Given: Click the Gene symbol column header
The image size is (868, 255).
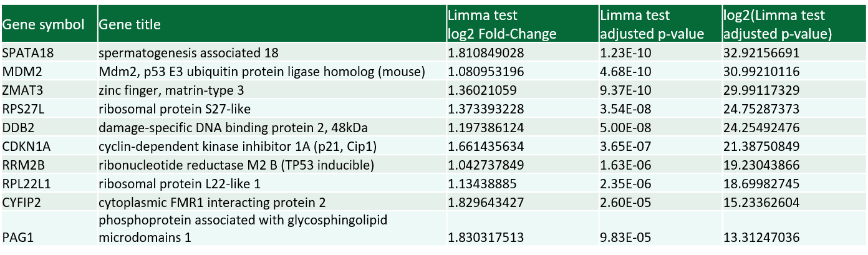Looking at the screenshot, I should pos(44,25).
